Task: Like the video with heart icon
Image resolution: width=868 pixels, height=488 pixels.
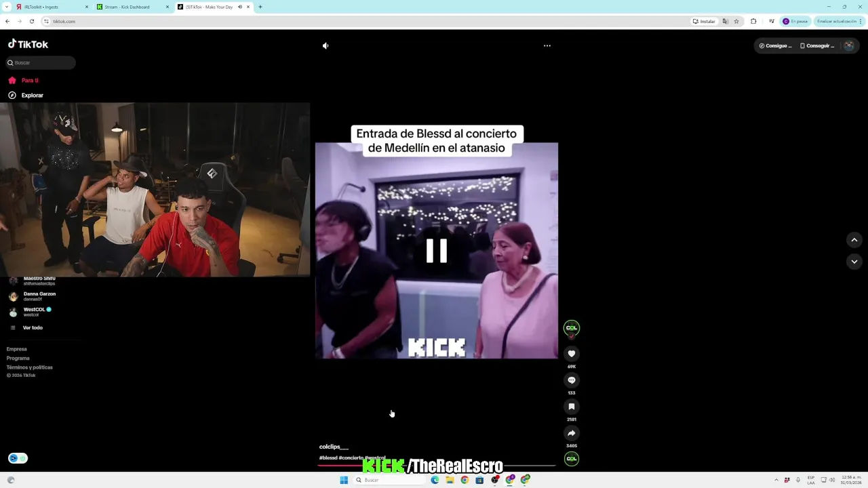Action: coord(572,354)
